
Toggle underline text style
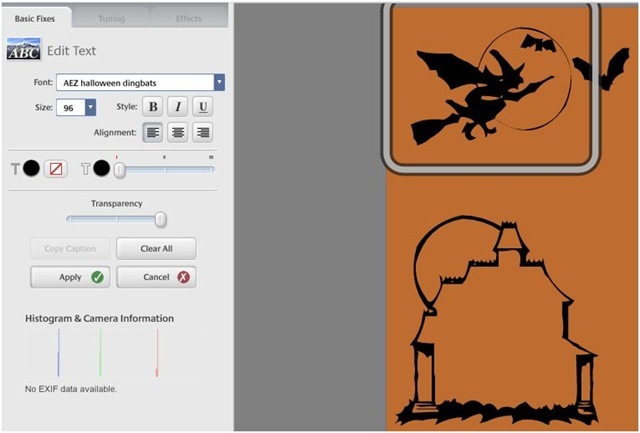(x=203, y=107)
